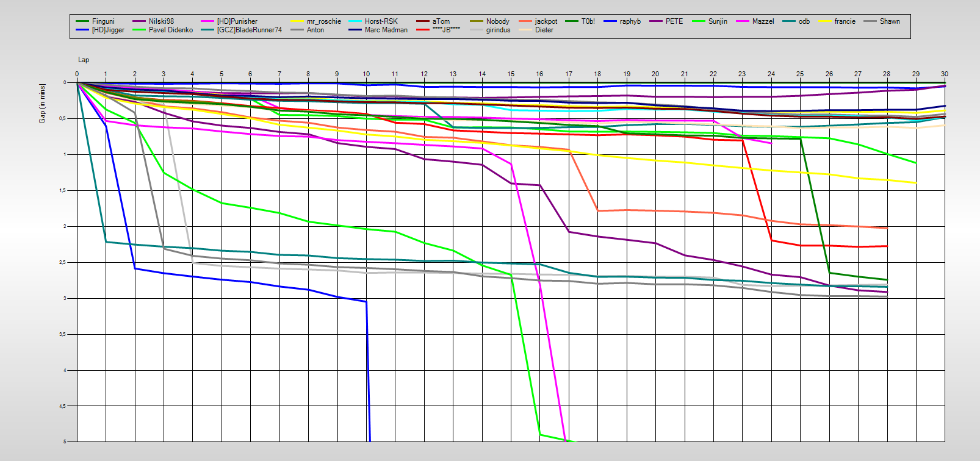Click the [GCZ]BladeRunner74 legend entry
This screenshot has width=980, height=461.
click(x=249, y=30)
